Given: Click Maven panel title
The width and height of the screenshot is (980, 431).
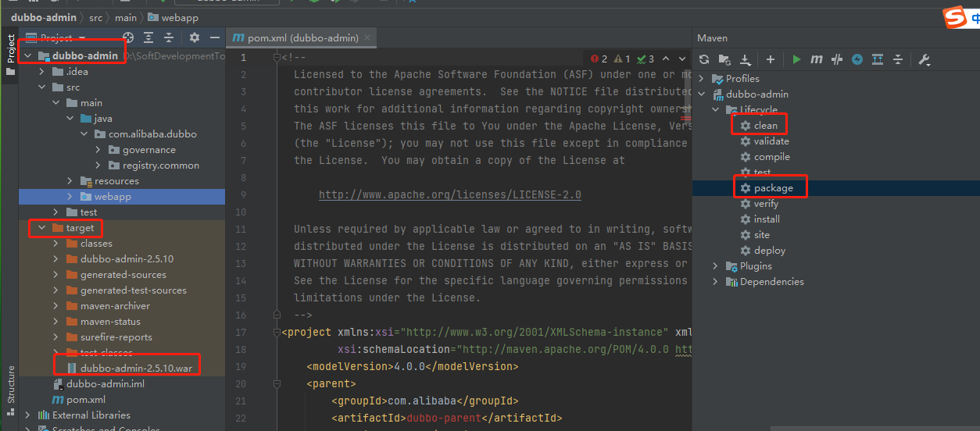Looking at the screenshot, I should coord(712,37).
